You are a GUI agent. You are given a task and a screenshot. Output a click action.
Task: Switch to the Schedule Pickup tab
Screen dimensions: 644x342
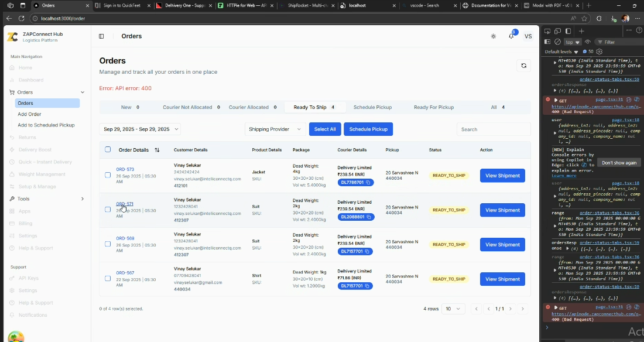coord(372,107)
